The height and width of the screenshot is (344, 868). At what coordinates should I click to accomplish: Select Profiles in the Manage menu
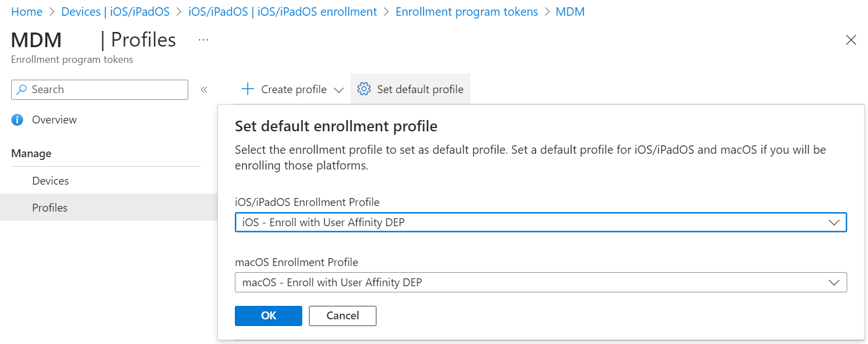(50, 208)
